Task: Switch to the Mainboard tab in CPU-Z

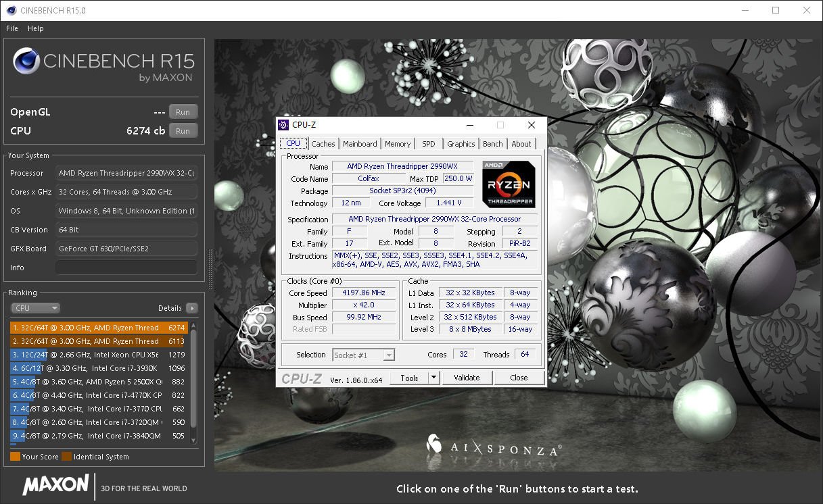Action: [x=360, y=144]
